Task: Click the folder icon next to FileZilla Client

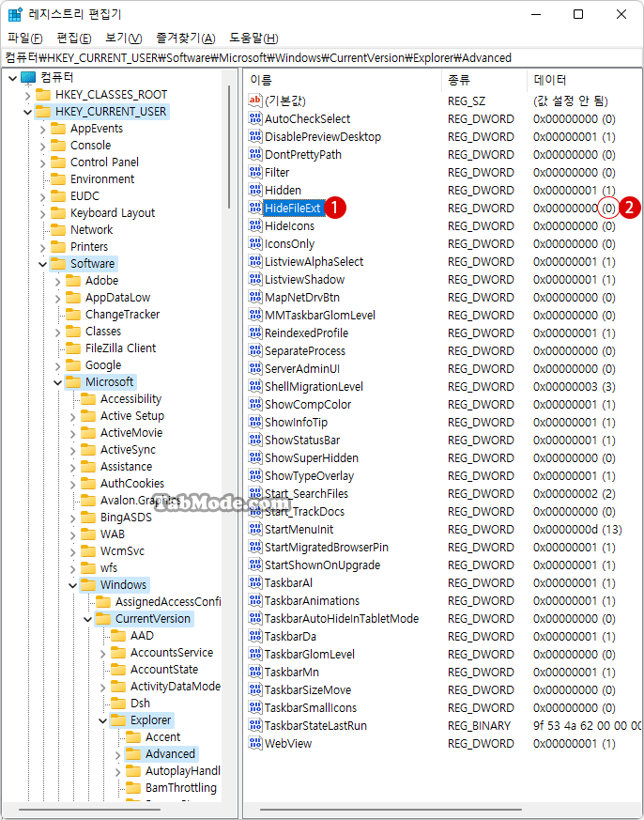Action: click(73, 348)
